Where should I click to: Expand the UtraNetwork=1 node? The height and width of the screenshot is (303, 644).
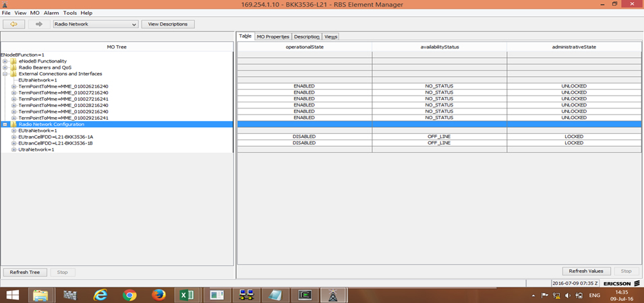point(13,149)
